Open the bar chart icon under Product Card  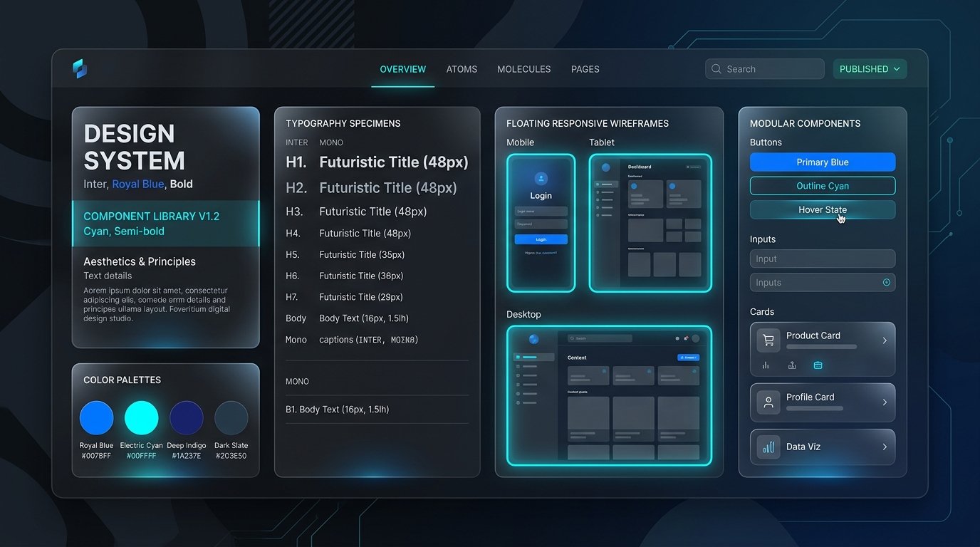point(766,365)
